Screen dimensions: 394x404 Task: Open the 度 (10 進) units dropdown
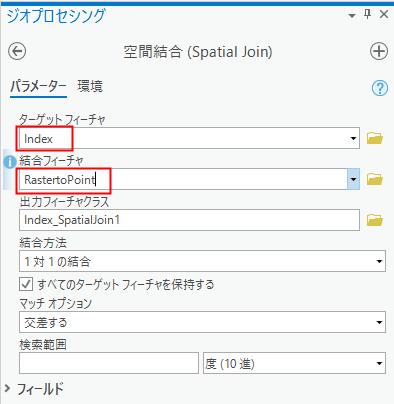click(x=294, y=363)
